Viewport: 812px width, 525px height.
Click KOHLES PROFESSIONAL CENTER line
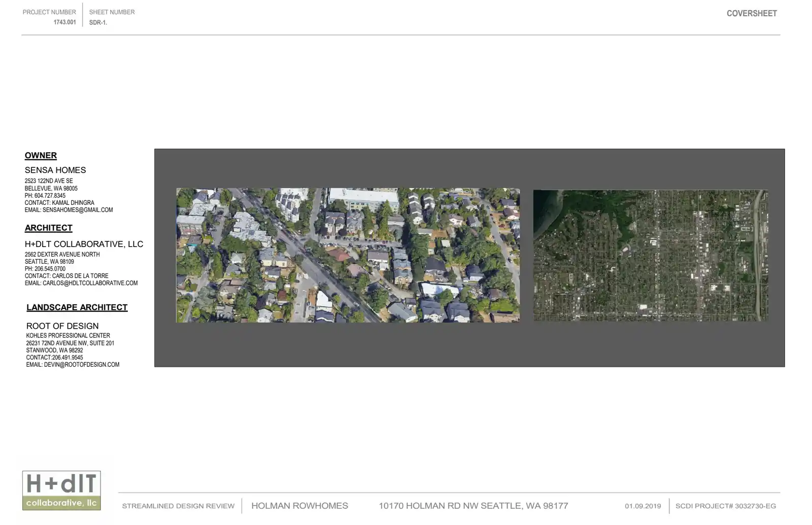[68, 336]
